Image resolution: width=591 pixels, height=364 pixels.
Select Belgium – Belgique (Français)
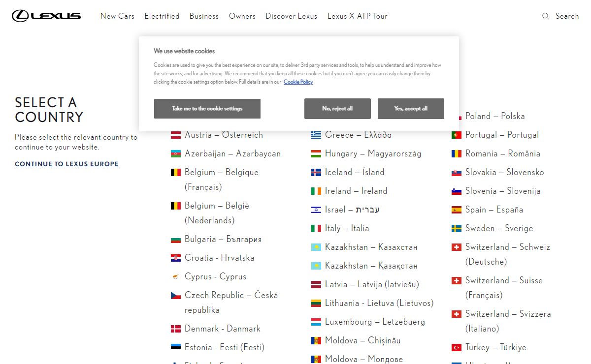coord(222,180)
